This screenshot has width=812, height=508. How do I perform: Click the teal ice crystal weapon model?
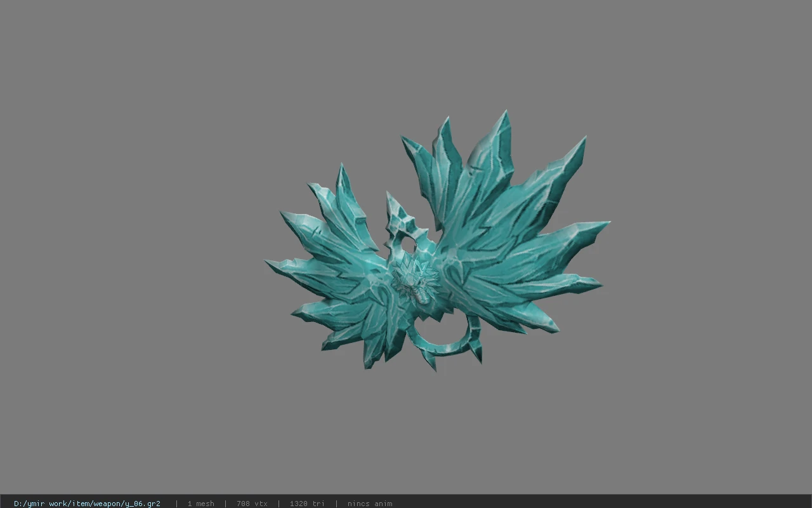(438, 241)
